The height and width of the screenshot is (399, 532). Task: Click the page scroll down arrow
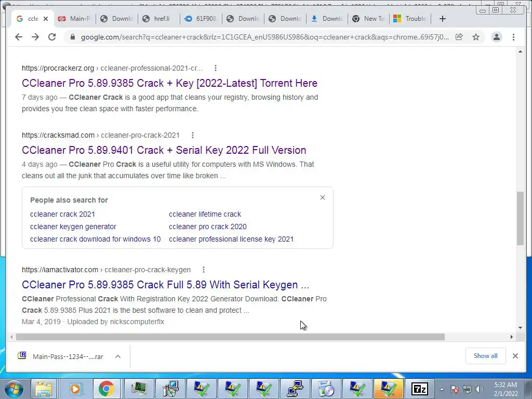520,328
